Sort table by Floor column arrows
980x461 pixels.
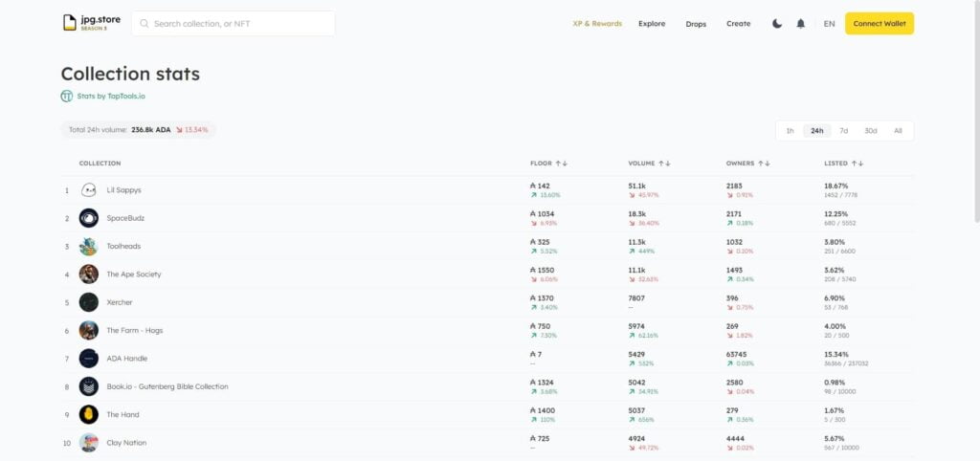561,164
